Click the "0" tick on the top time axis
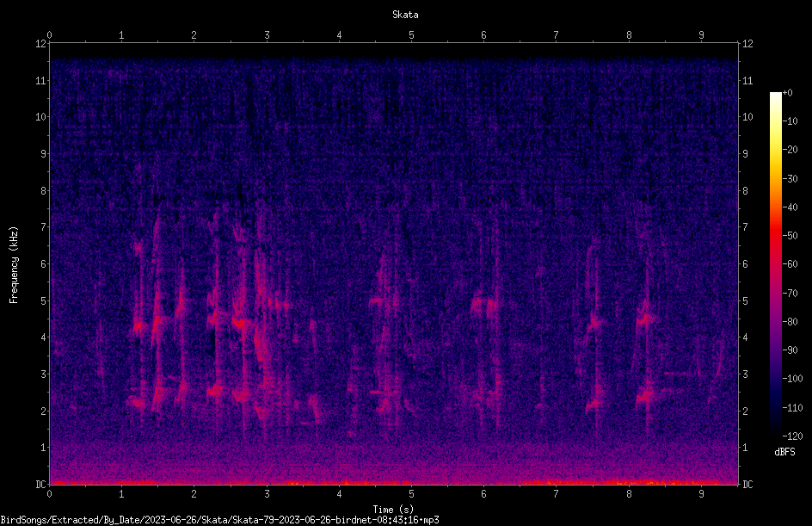This screenshot has width=812, height=526. tap(49, 35)
